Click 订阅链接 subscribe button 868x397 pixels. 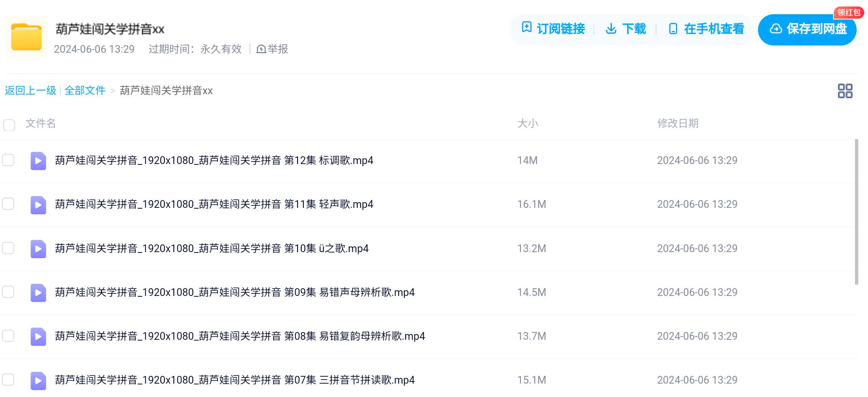pyautogui.click(x=553, y=28)
